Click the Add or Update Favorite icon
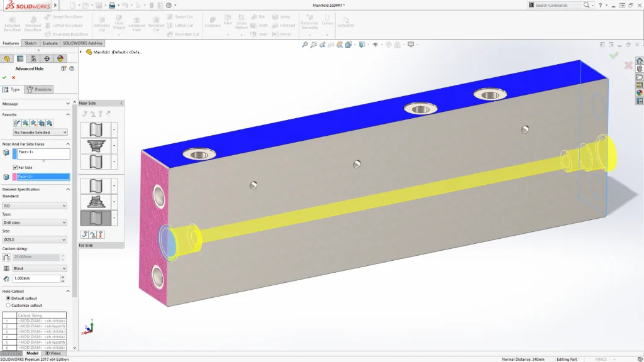Image resolution: width=644 pixels, height=362 pixels. pos(25,123)
